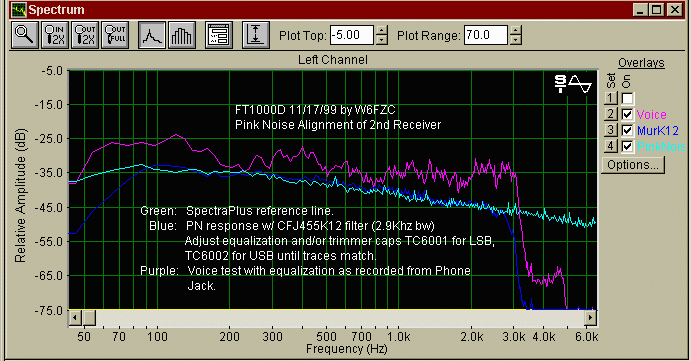
Task: Click the Zoom Out 2X button
Action: (x=85, y=35)
